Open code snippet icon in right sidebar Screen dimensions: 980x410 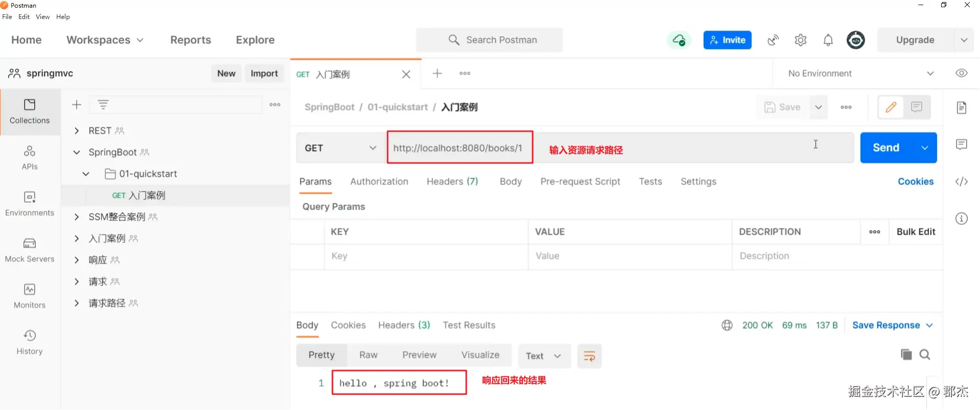tap(962, 181)
